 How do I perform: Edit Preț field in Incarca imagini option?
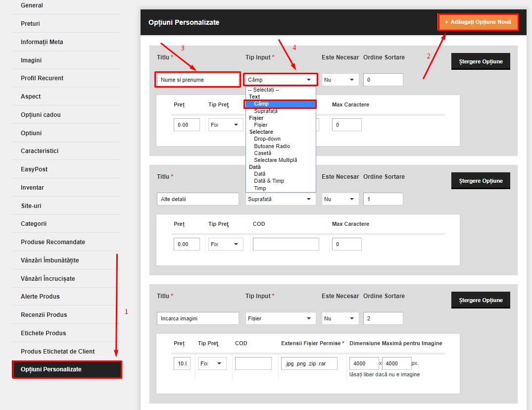tap(182, 363)
